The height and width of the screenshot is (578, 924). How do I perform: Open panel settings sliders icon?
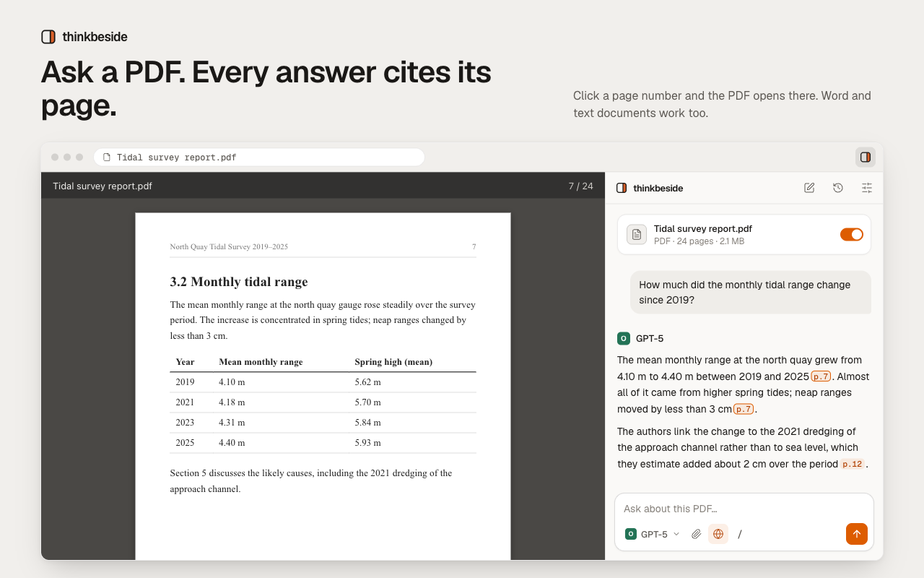pos(867,188)
